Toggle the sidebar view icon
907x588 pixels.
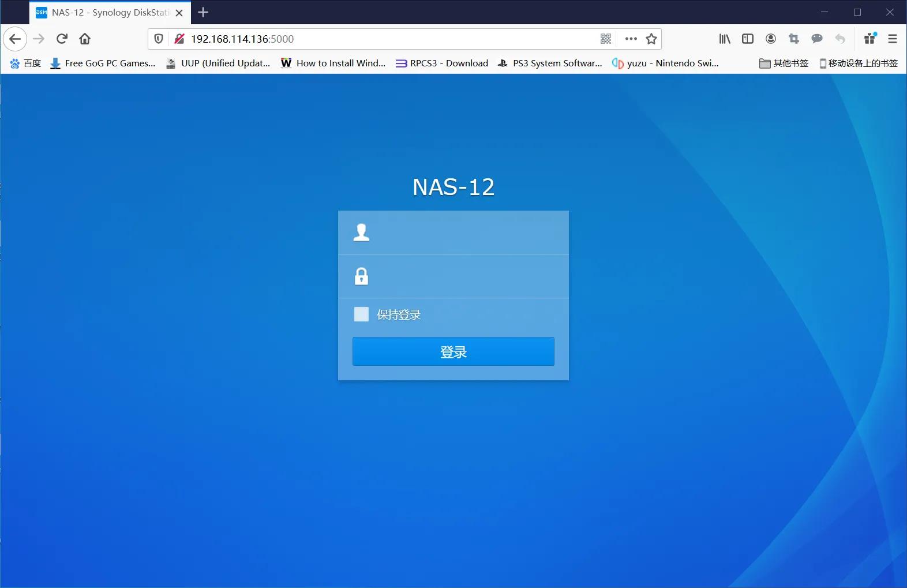pyautogui.click(x=748, y=39)
